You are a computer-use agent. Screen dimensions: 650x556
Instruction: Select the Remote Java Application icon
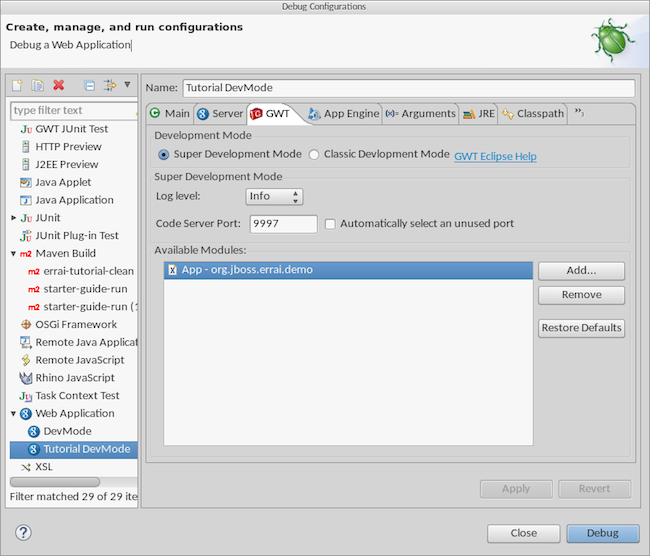26,342
